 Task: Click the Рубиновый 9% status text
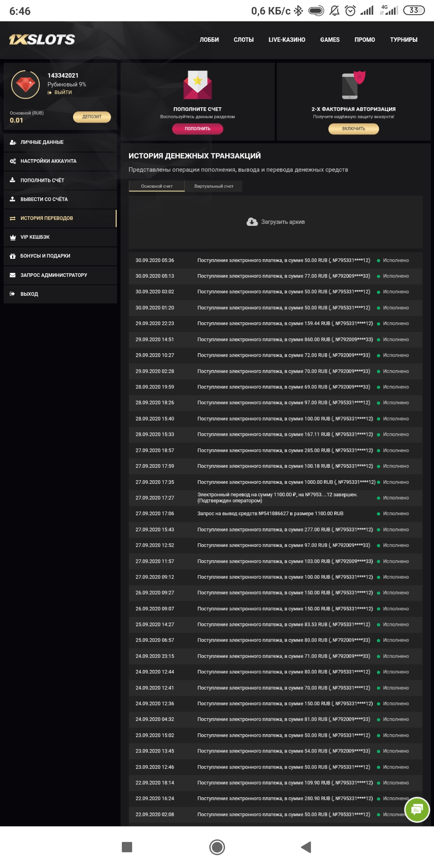point(67,84)
